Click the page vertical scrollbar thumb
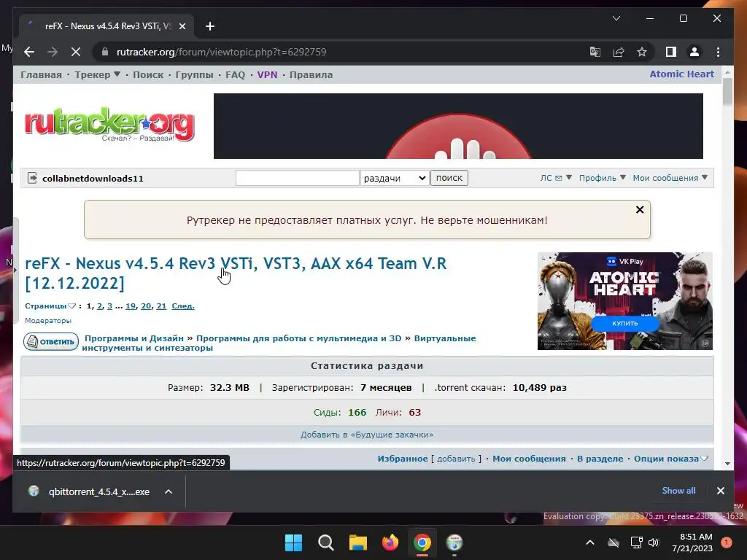This screenshot has width=747, height=560. point(727,93)
